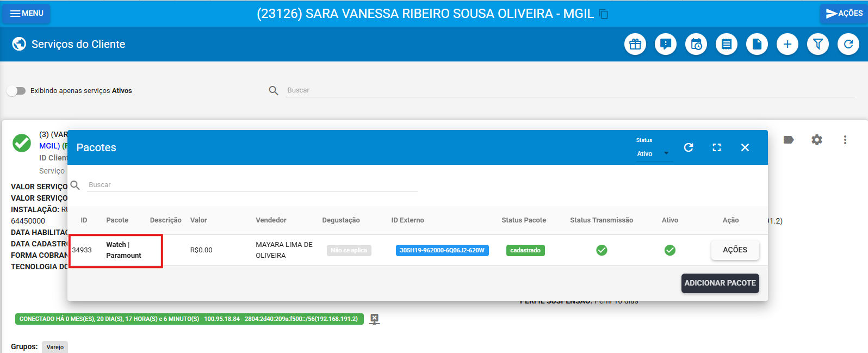Click the Ativo column green check
Viewport: 868px width, 353px height.
[x=670, y=250]
